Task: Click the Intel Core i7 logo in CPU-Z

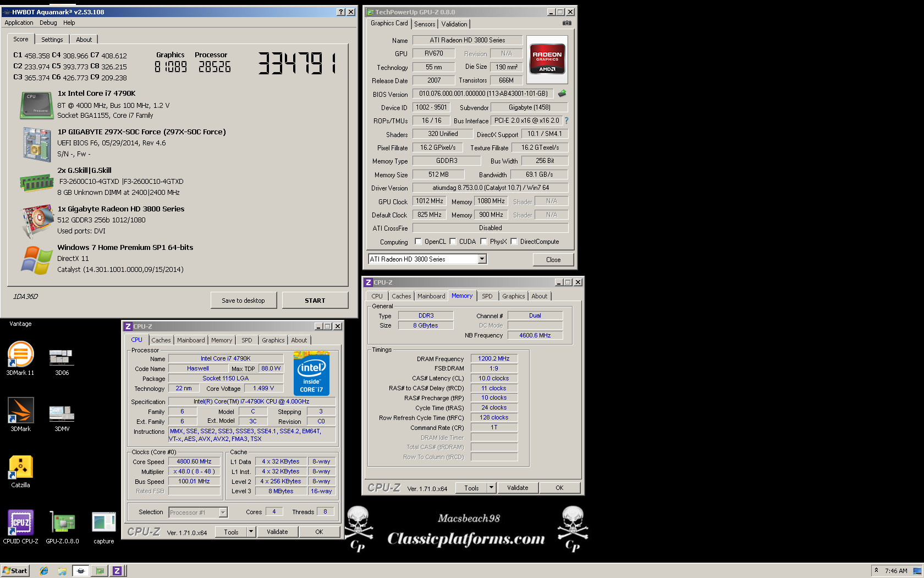Action: (311, 374)
